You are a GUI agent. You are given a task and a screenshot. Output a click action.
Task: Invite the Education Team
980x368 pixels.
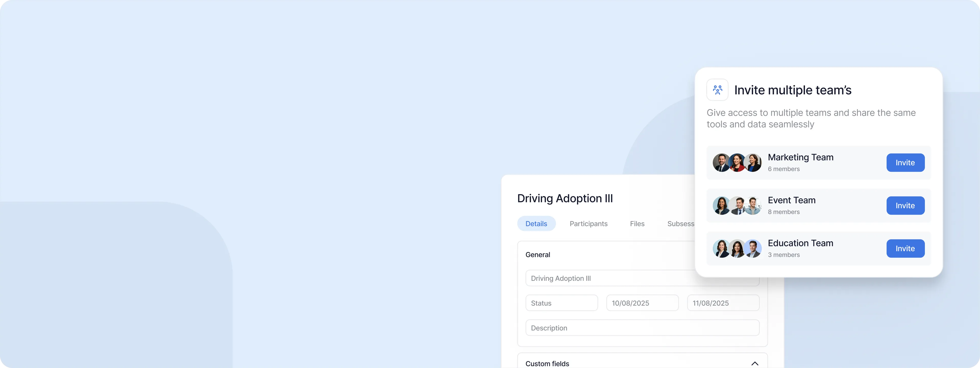coord(905,248)
